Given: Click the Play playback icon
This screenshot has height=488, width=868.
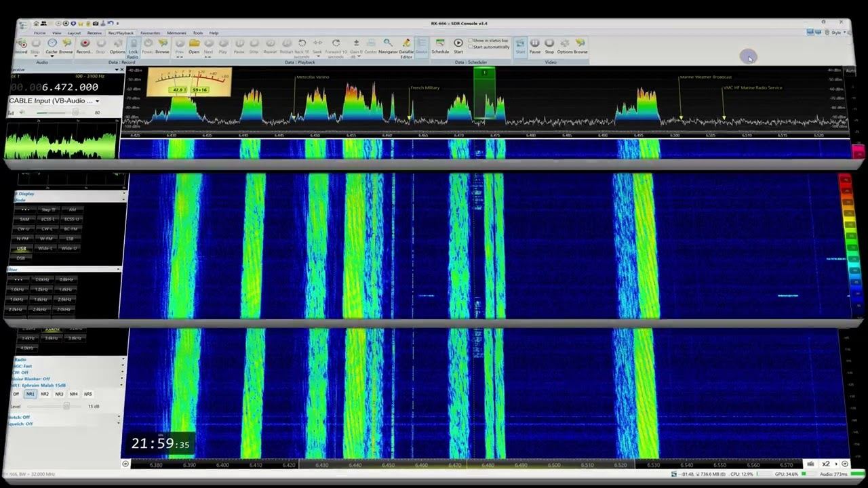Looking at the screenshot, I should 222,46.
